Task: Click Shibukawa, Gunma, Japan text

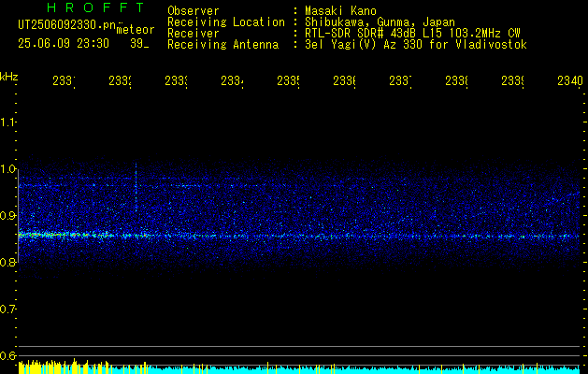Action: (380, 22)
